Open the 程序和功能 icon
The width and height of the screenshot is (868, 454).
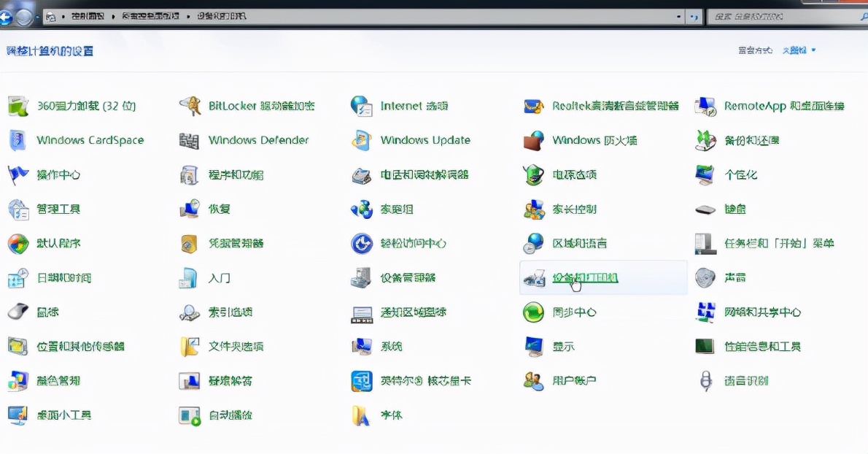click(x=190, y=175)
